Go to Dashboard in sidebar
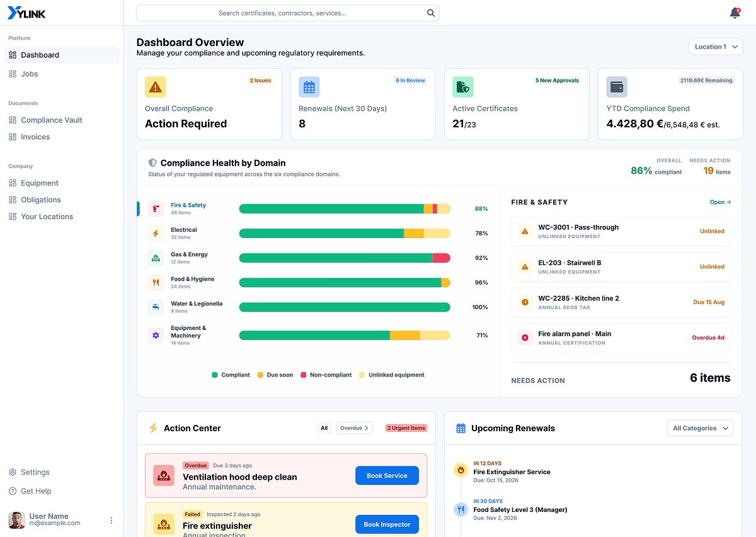Screen dimensions: 756x537 (62, 55)
